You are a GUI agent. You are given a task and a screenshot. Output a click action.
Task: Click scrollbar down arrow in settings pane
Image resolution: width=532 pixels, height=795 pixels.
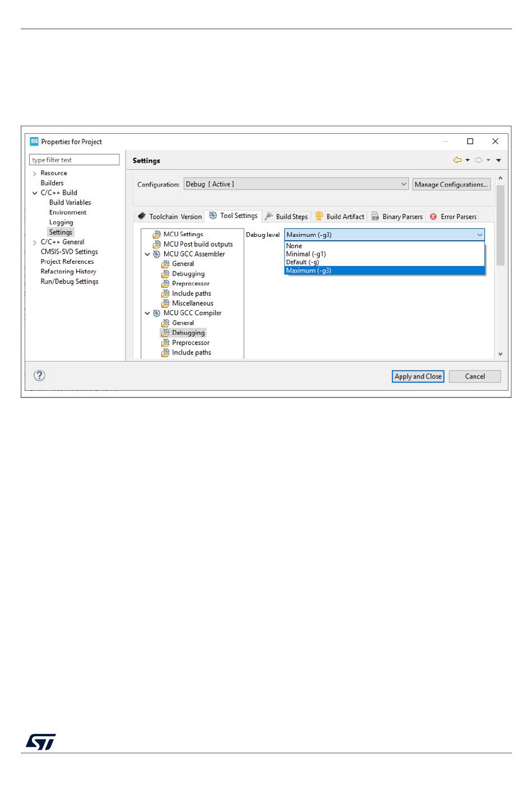tap(500, 354)
